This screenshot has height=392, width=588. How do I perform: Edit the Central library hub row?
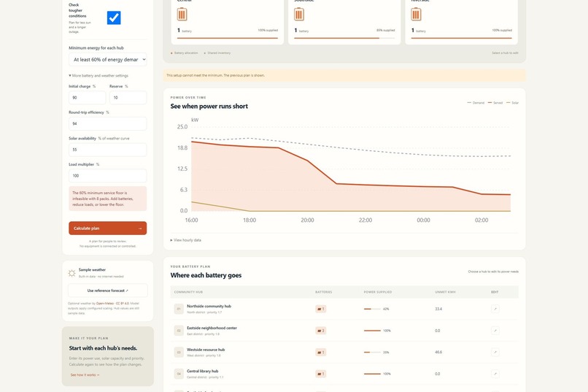pyautogui.click(x=495, y=374)
